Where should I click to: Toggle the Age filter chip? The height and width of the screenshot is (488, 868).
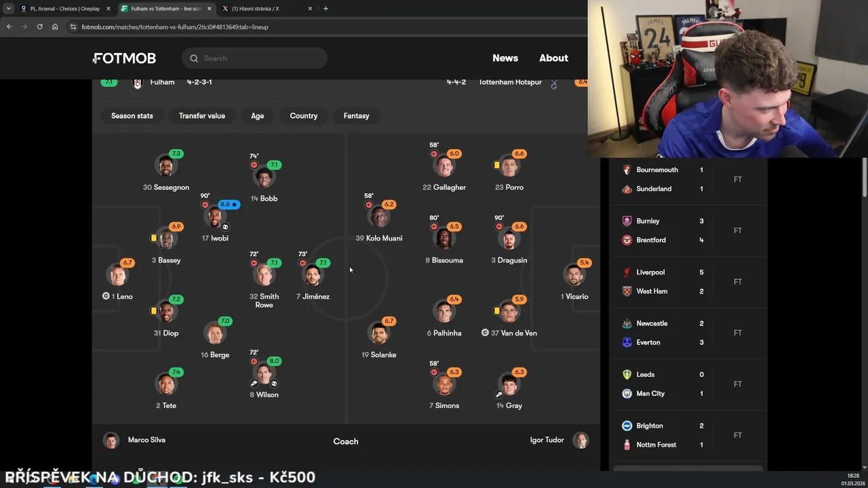pos(257,116)
